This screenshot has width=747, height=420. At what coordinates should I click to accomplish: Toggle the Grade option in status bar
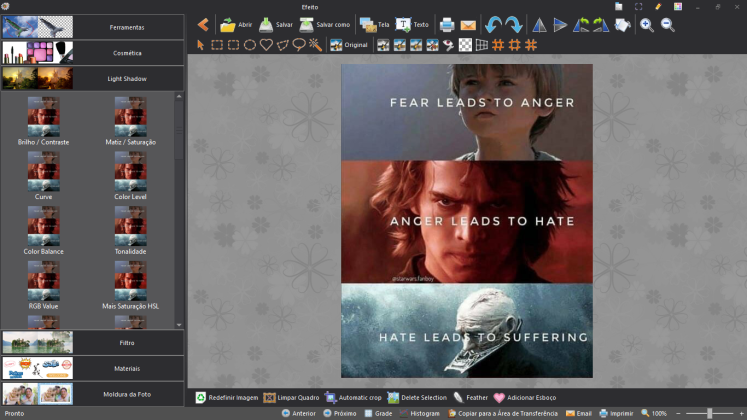tap(378, 413)
